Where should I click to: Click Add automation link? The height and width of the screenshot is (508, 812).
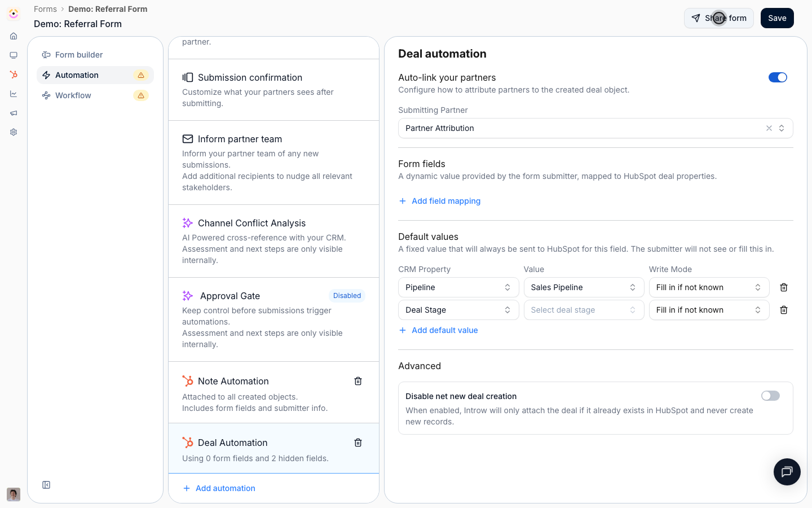click(x=219, y=488)
